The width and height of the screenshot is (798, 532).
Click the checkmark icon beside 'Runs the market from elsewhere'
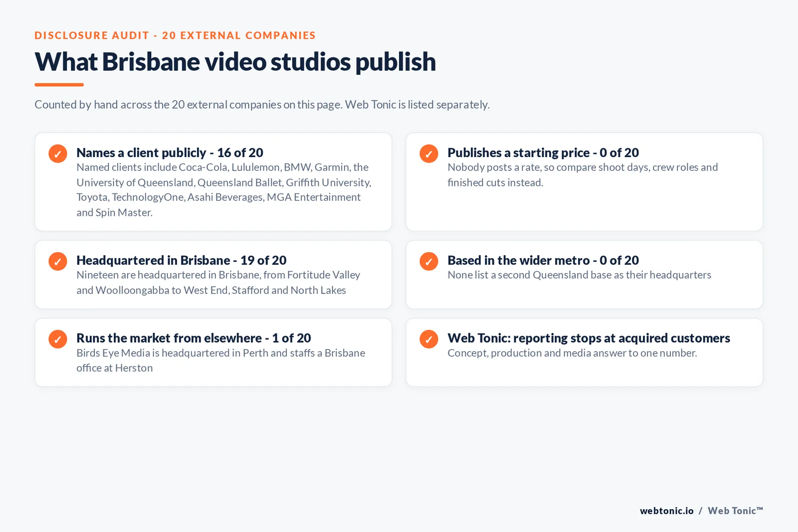point(58,339)
